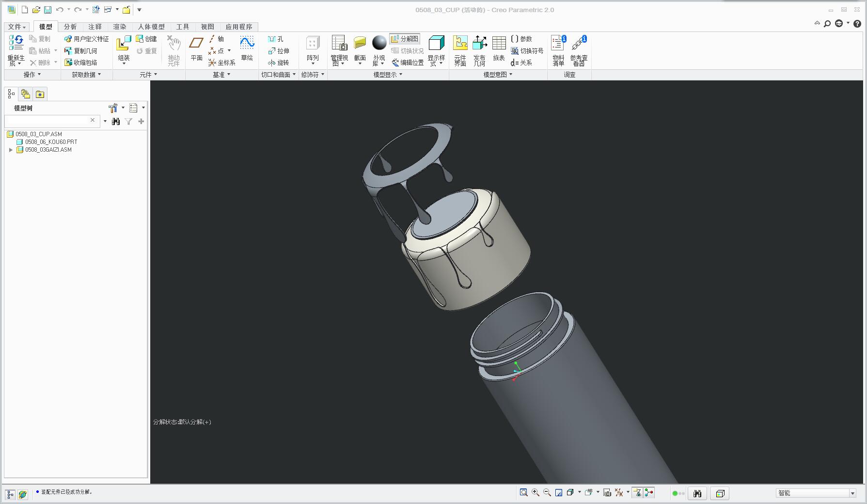Toggle the selection box icon in status bar

pyautogui.click(x=720, y=493)
